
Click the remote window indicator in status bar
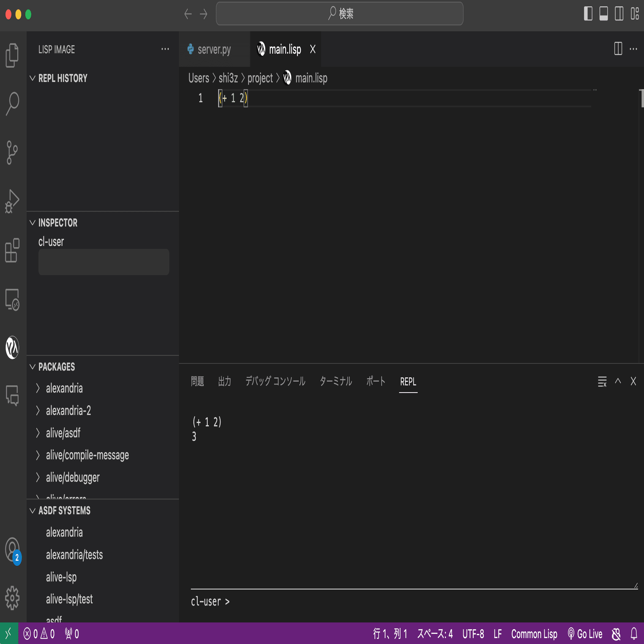9,633
